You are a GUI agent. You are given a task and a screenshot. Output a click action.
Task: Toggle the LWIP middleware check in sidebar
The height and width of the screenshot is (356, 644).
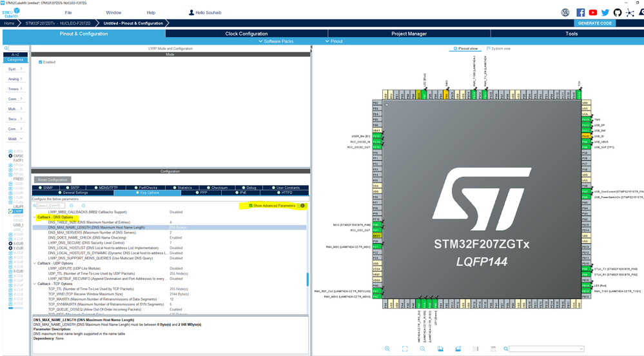point(10,211)
